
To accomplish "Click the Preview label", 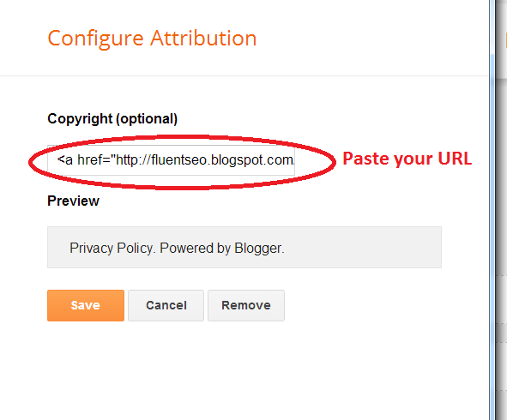I will point(74,201).
